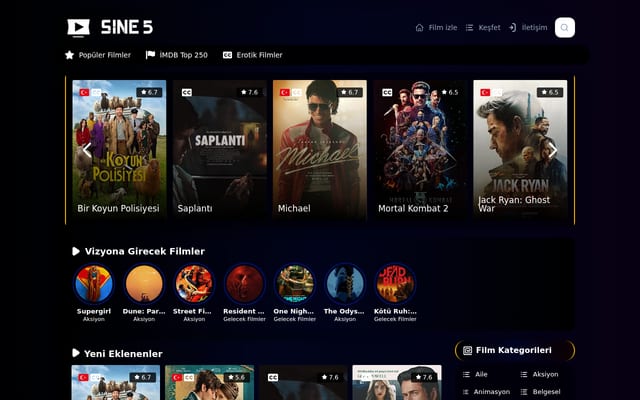Click the login arrow icon beside İletişim
This screenshot has width=640, height=400.
tap(512, 27)
